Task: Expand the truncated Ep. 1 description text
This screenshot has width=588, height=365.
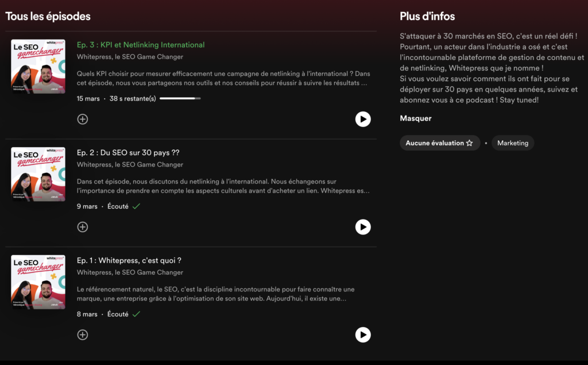Action: point(216,294)
